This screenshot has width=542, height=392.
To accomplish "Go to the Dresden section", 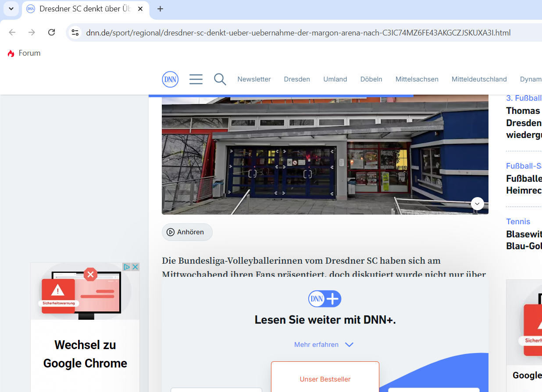I will (x=297, y=79).
